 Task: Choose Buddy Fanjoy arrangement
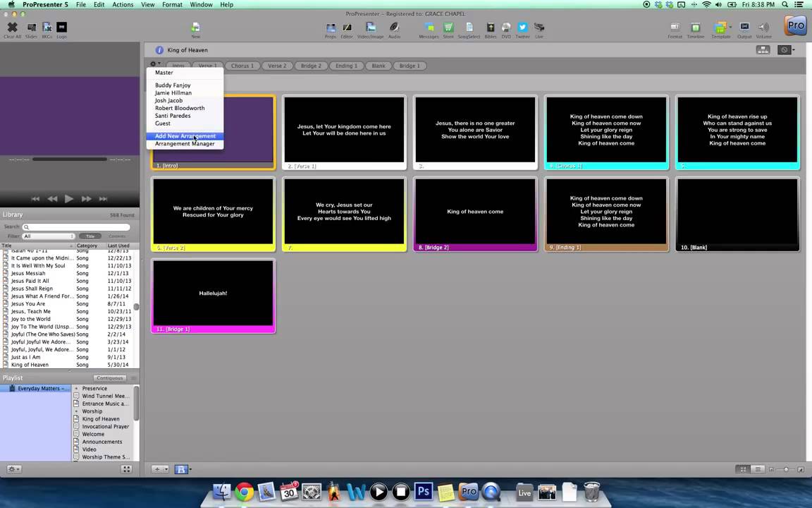click(173, 85)
